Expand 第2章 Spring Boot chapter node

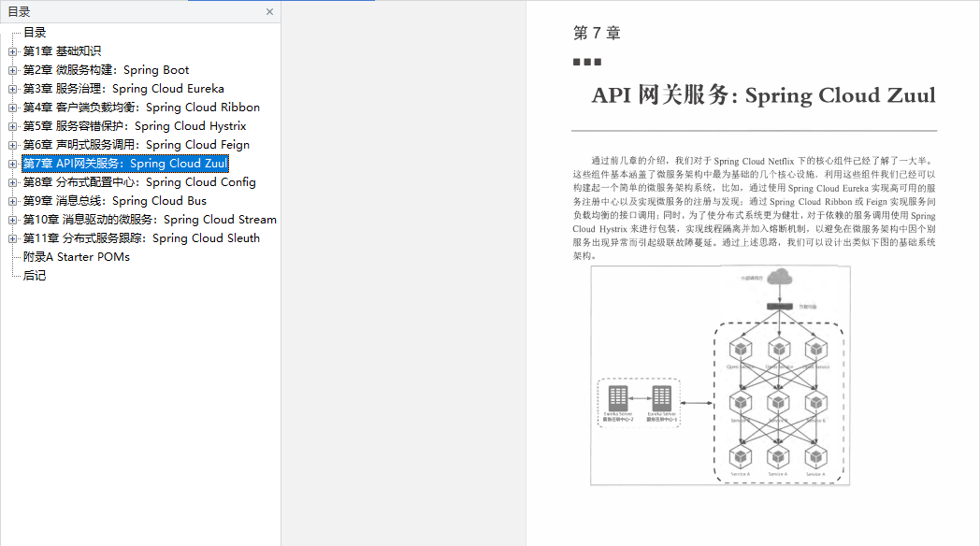pyautogui.click(x=12, y=71)
